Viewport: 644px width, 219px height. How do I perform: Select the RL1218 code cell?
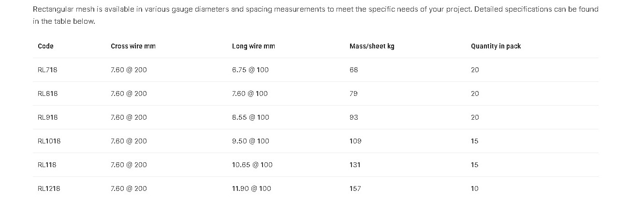49,188
